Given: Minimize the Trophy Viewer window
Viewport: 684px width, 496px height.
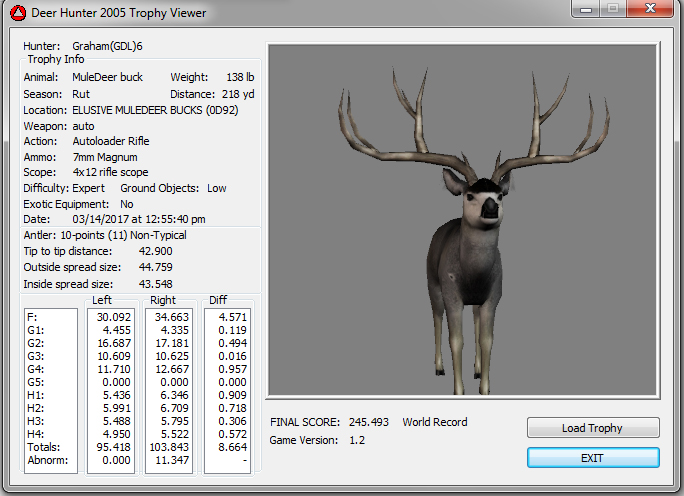Looking at the screenshot, I should click(x=584, y=10).
